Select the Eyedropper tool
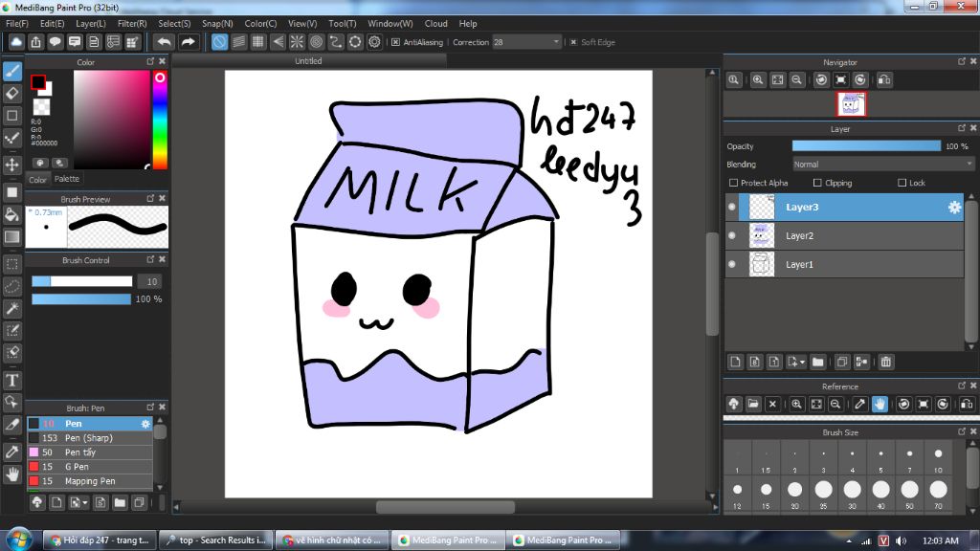The height and width of the screenshot is (551, 980). 12,452
